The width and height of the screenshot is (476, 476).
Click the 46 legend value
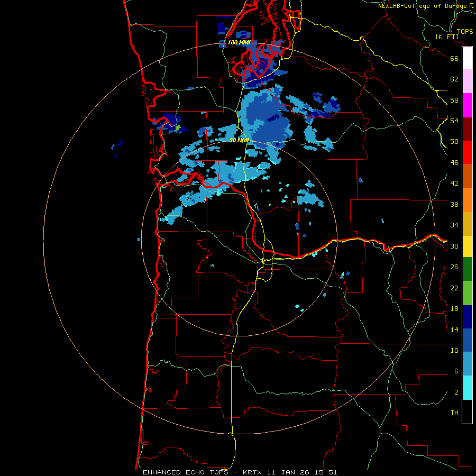(454, 163)
